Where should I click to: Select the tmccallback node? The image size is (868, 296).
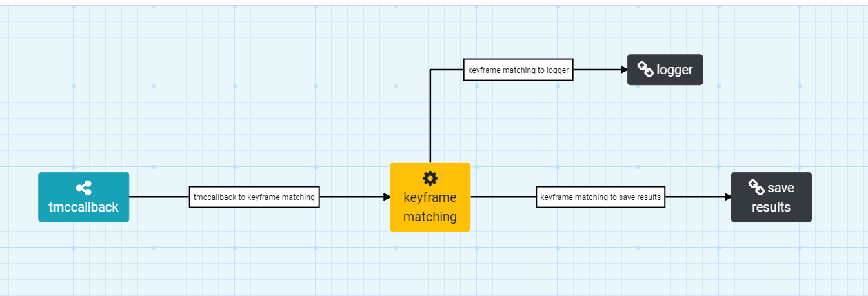[84, 197]
